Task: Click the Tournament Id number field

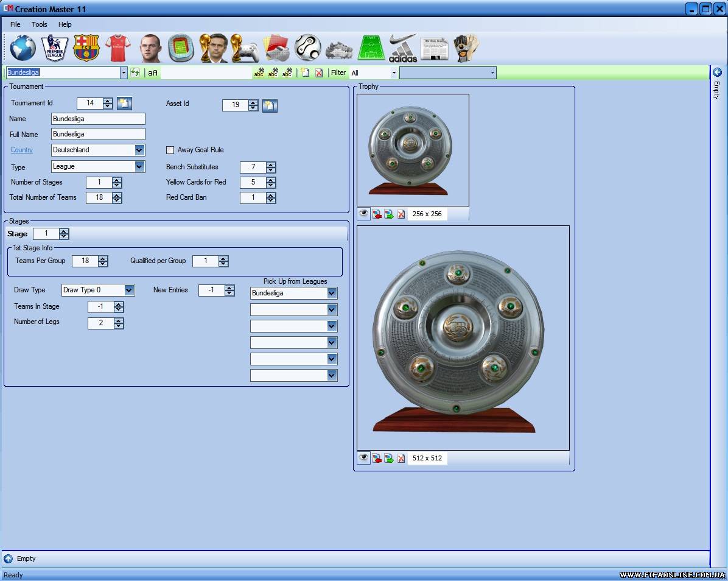Action: point(90,103)
